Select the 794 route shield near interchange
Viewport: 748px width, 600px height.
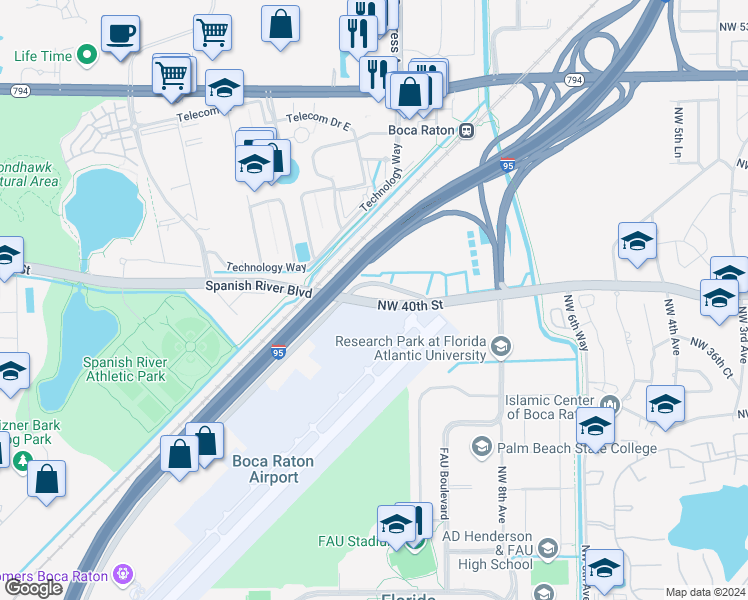[x=574, y=80]
